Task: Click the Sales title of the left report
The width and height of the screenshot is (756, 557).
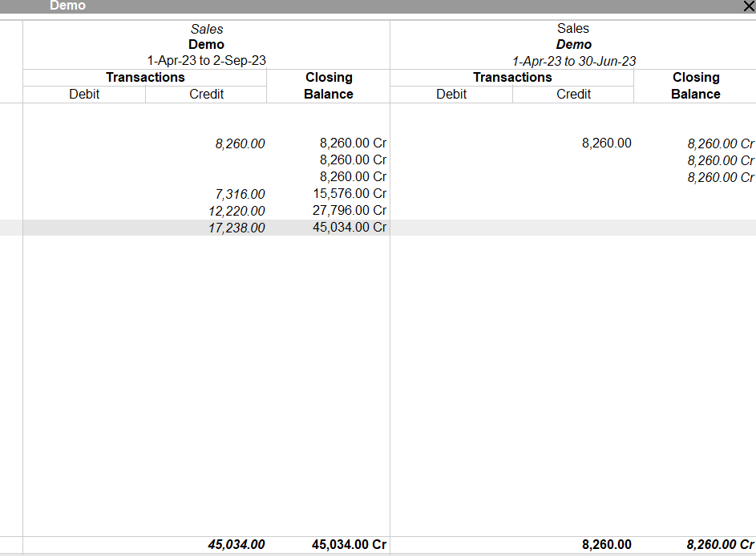Action: [x=205, y=28]
